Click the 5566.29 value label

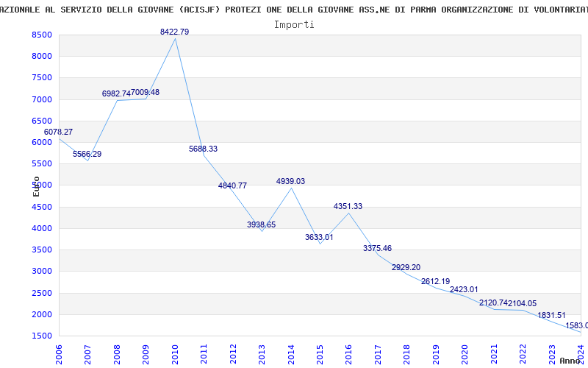[x=87, y=154]
